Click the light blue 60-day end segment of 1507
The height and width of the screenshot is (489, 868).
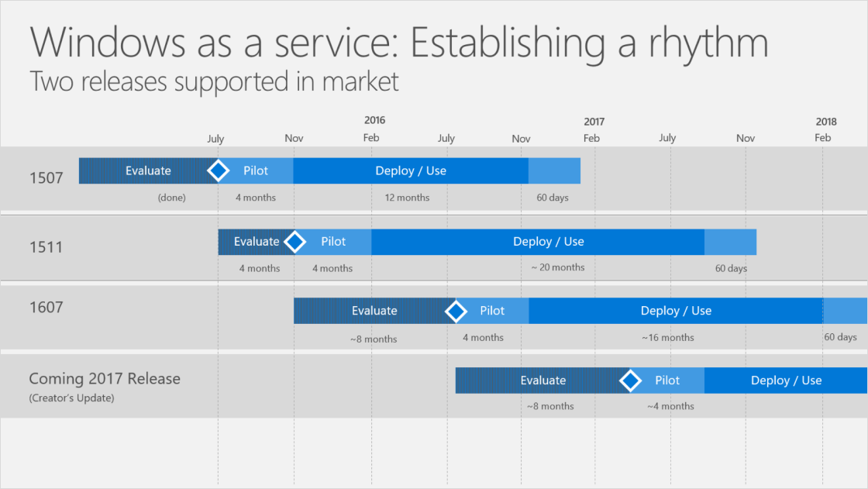point(555,170)
